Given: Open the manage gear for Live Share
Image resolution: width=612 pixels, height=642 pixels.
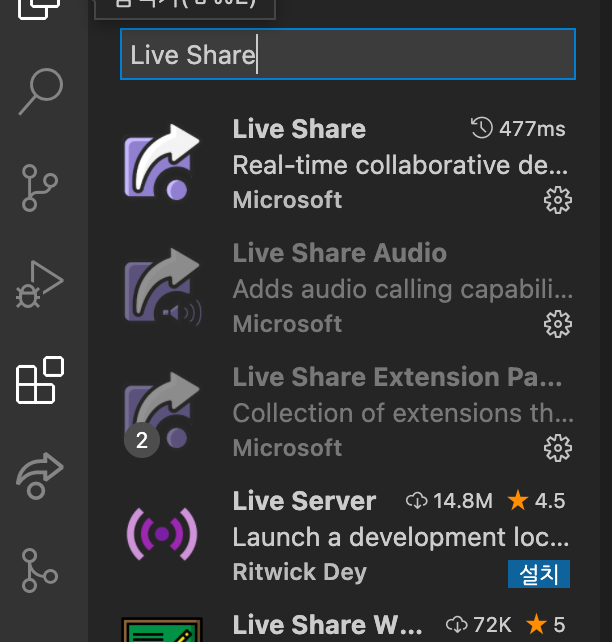Looking at the screenshot, I should (x=558, y=200).
